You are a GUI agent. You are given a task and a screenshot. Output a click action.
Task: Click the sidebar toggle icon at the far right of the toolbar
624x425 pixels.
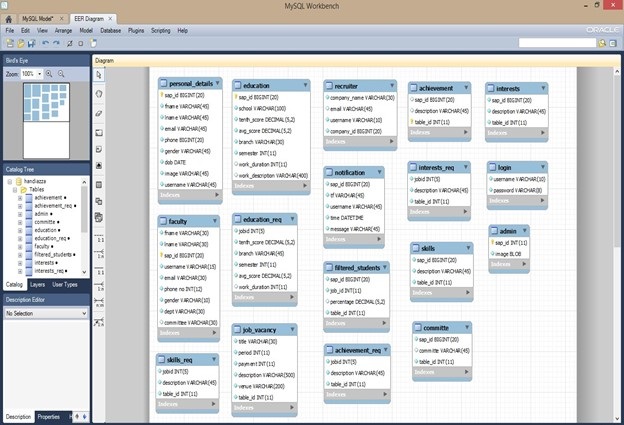(x=613, y=43)
